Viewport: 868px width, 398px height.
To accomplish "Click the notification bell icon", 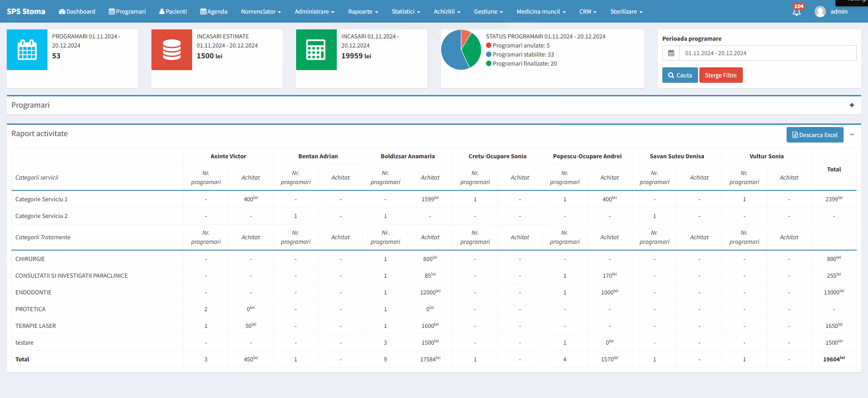I will 797,11.
